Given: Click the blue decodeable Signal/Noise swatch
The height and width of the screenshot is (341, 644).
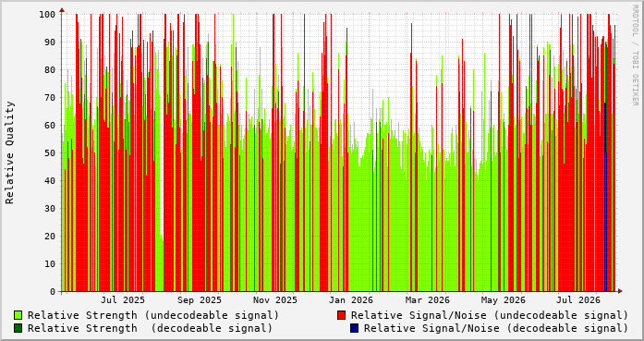Looking at the screenshot, I should coord(354,328).
